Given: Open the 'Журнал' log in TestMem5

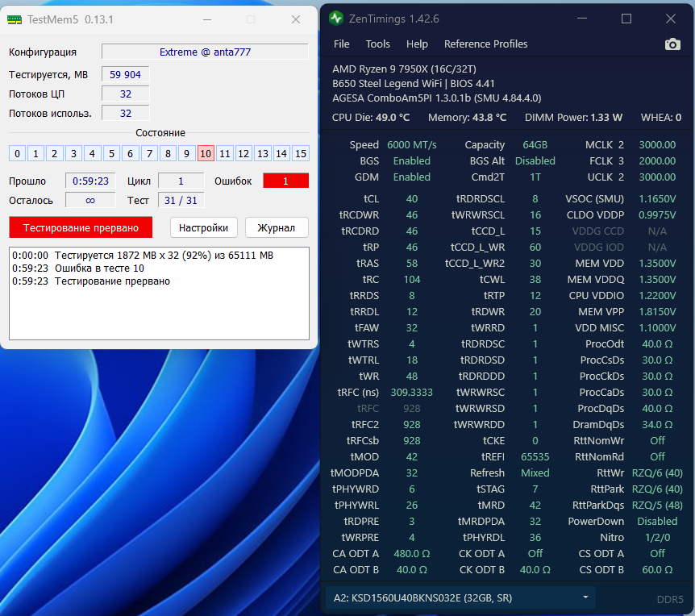Looking at the screenshot, I should [x=276, y=228].
